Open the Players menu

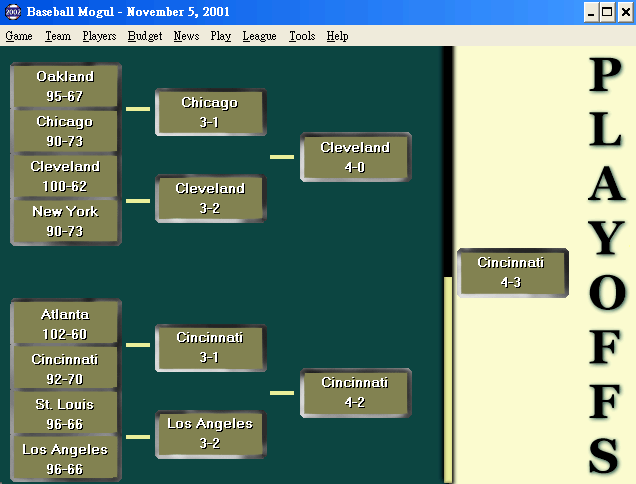99,36
